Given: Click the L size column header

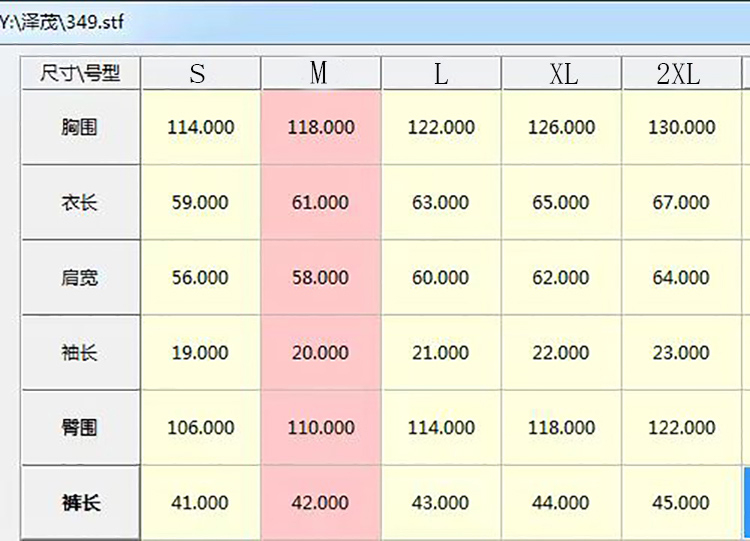Looking at the screenshot, I should click(441, 73).
